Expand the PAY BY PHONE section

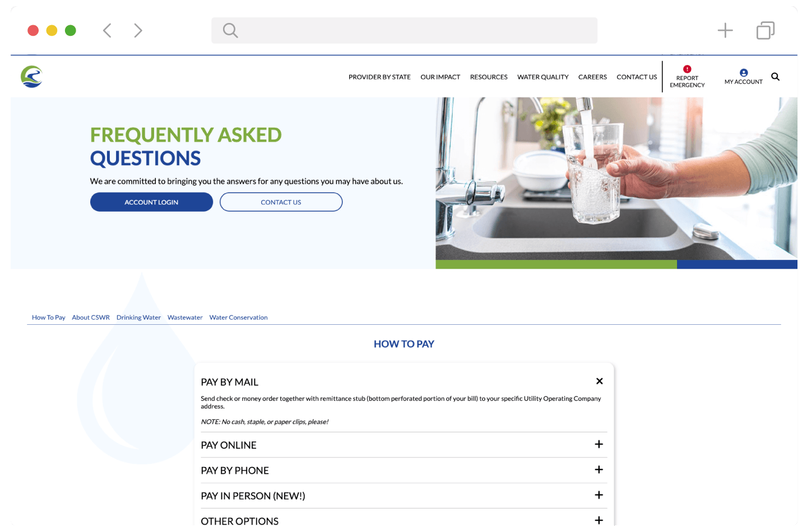(599, 470)
